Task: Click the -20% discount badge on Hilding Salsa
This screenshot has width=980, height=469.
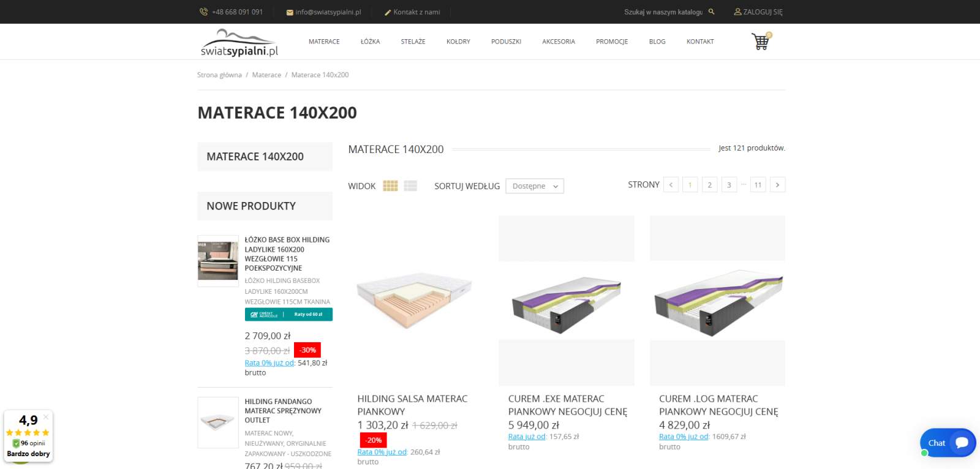Action: pos(374,440)
